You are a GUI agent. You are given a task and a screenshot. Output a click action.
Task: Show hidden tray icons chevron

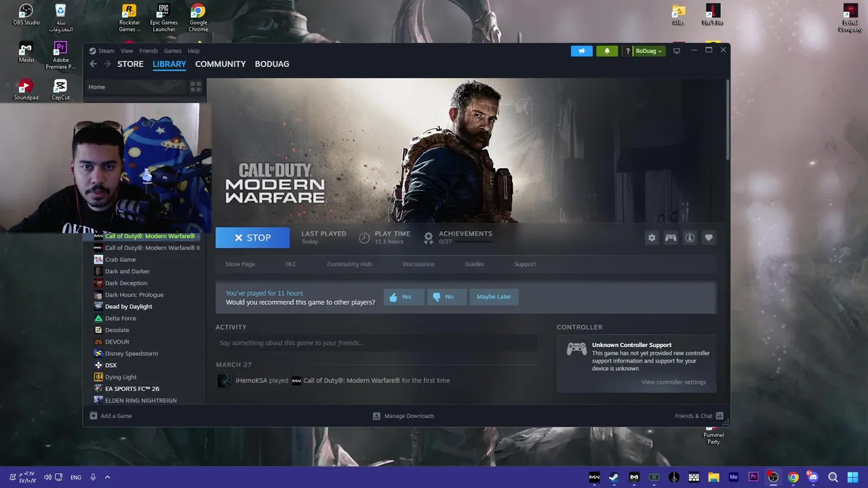pyautogui.click(x=107, y=477)
